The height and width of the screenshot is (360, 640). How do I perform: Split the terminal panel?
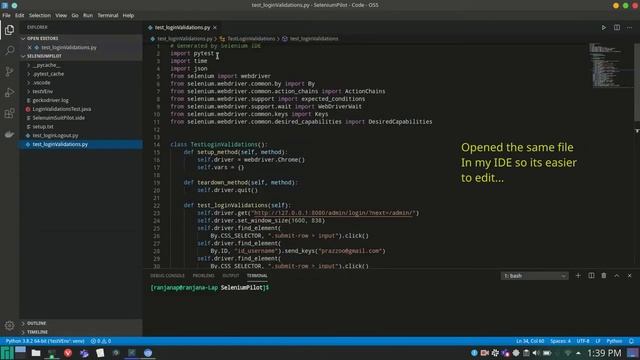pyautogui.click(x=591, y=276)
